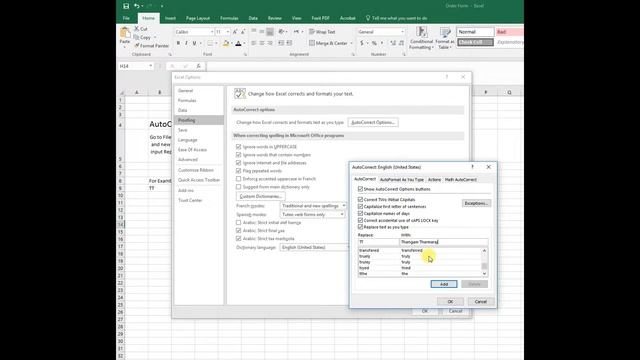Image resolution: width=640 pixels, height=360 pixels.
Task: Click the Cut scissors icon
Action: tap(137, 29)
